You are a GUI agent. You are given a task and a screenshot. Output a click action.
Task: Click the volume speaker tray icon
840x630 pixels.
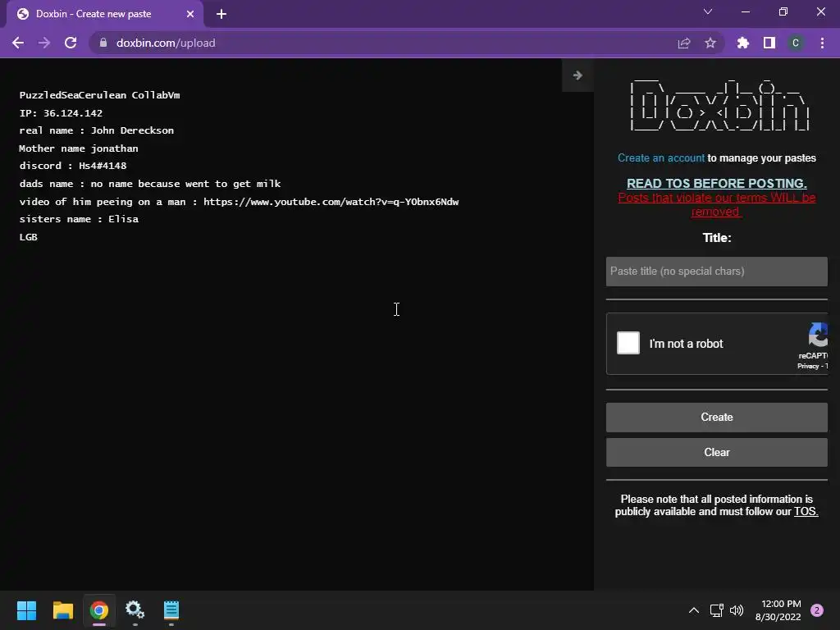(737, 610)
